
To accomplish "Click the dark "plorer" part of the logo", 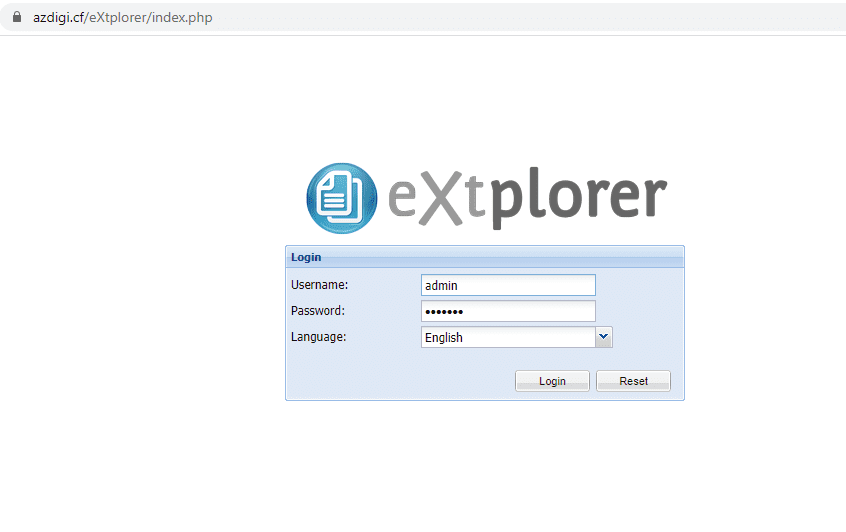I will [578, 198].
